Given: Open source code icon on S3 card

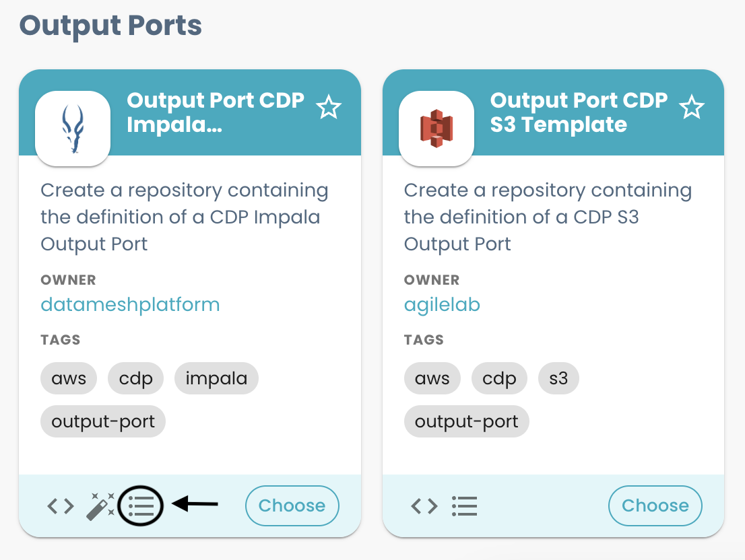Looking at the screenshot, I should click(424, 506).
